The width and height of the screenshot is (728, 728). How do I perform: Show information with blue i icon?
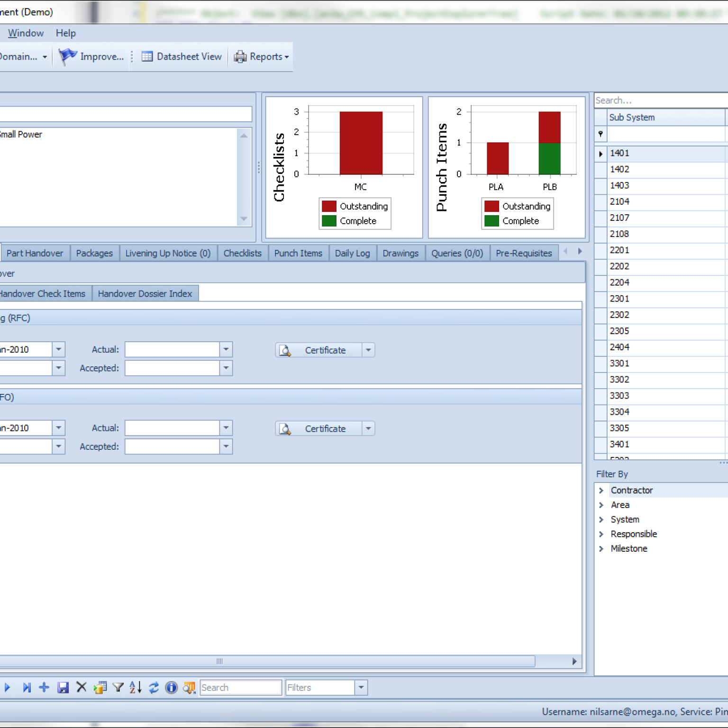coord(172,687)
